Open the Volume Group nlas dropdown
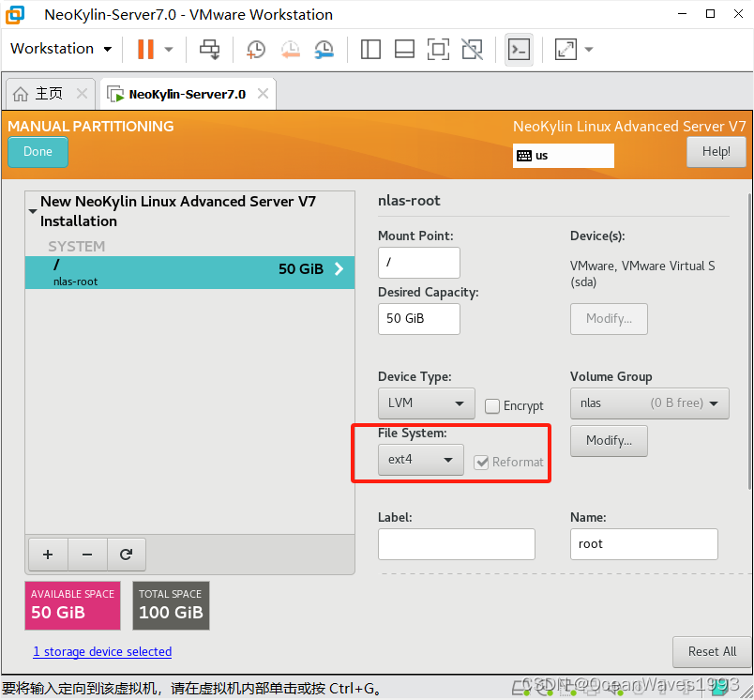This screenshot has width=754, height=700. click(650, 403)
